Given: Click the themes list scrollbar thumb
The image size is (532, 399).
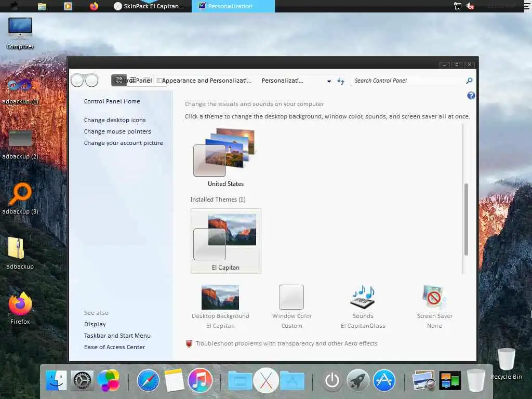Looking at the screenshot, I should pos(466,219).
